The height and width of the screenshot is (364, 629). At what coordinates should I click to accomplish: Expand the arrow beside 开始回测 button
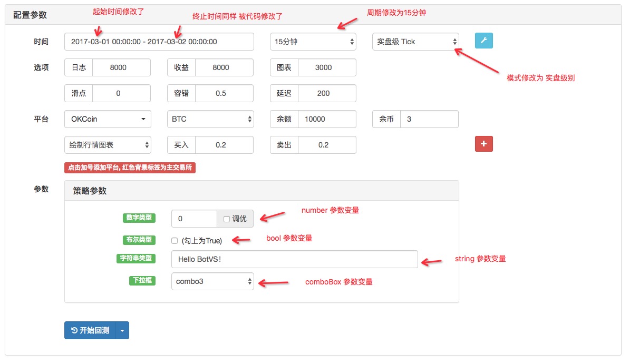click(x=122, y=330)
